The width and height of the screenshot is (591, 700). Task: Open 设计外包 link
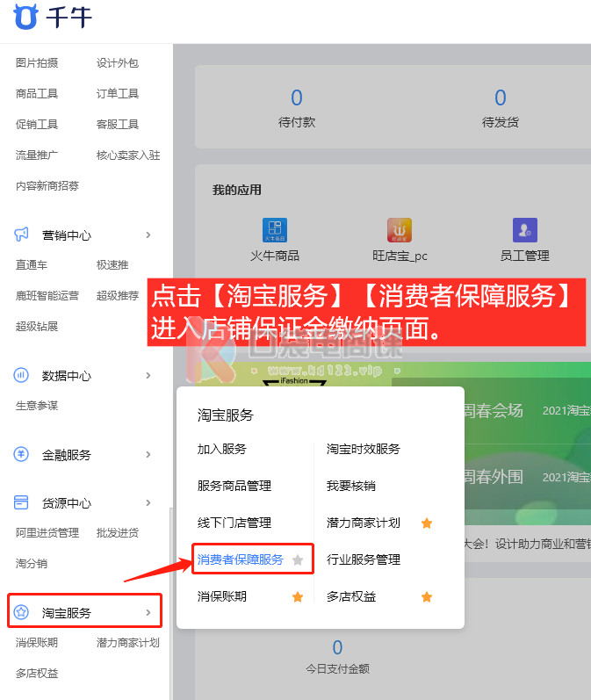pyautogui.click(x=118, y=63)
